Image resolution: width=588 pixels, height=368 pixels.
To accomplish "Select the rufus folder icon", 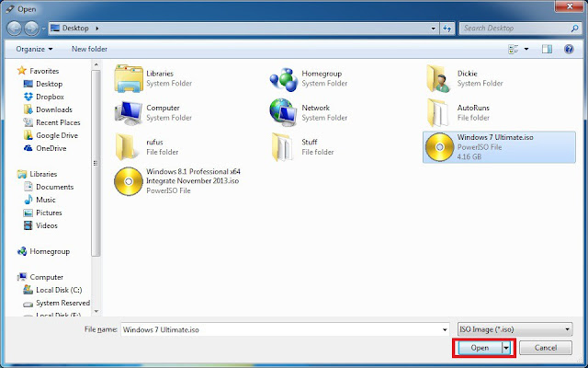I will pos(125,147).
